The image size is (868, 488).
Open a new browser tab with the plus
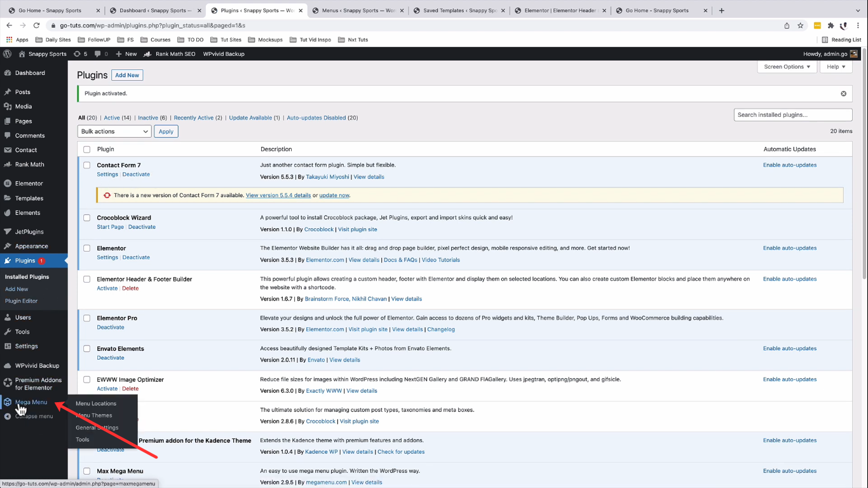point(721,10)
